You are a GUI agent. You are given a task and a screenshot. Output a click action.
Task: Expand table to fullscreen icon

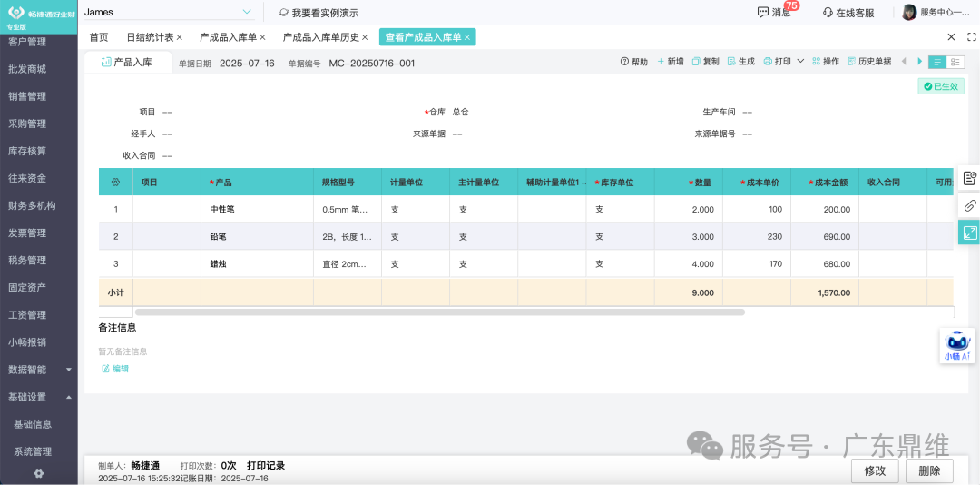[969, 233]
